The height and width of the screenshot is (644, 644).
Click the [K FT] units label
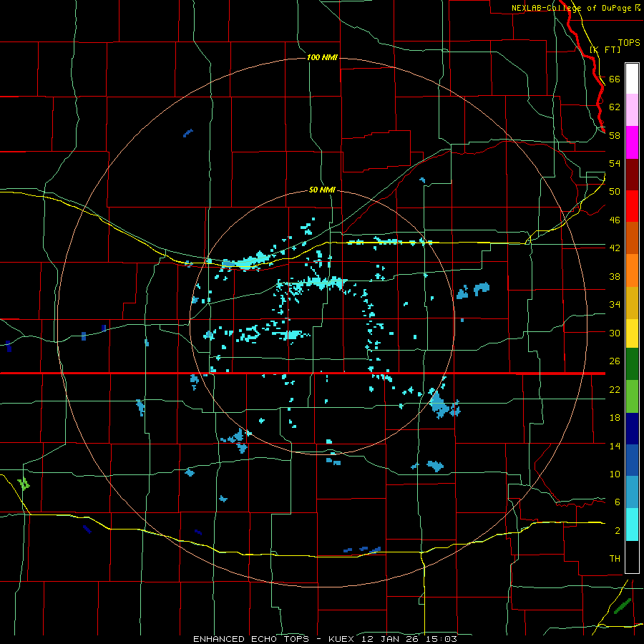(x=605, y=49)
